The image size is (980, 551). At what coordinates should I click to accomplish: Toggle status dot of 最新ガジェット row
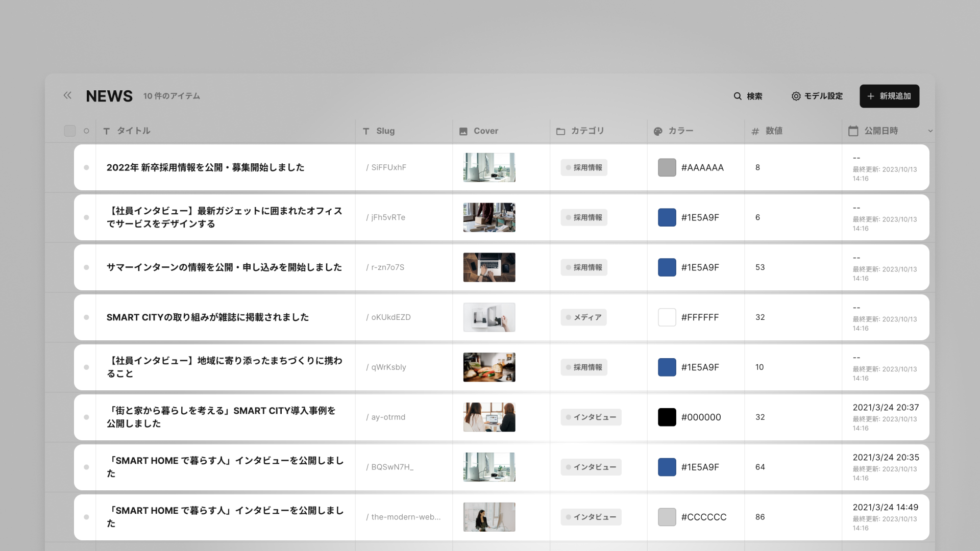pos(86,217)
